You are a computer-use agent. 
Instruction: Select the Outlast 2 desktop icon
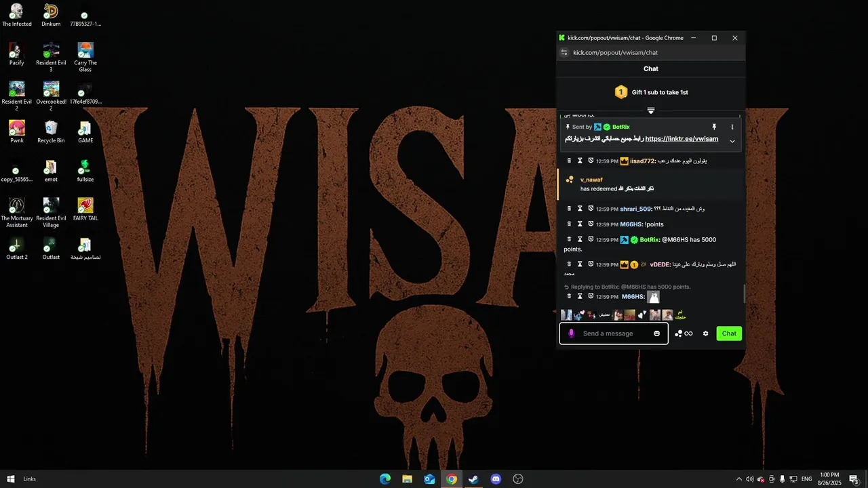[x=17, y=249]
